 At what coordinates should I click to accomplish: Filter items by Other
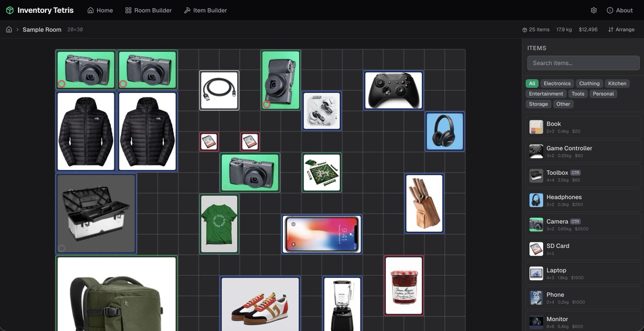pyautogui.click(x=563, y=104)
